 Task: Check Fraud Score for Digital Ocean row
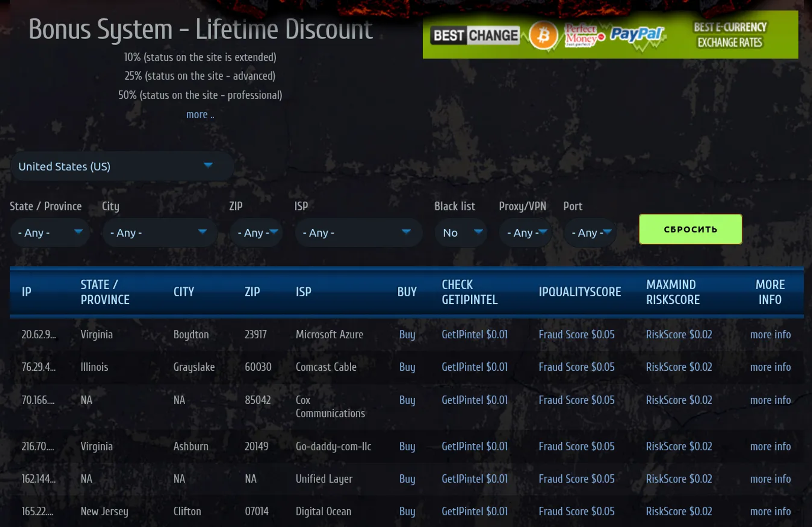coord(577,512)
